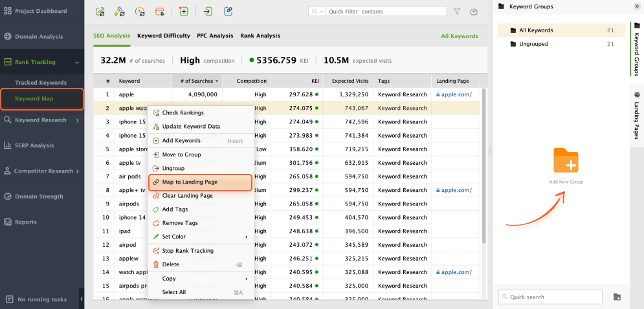Open Project Dashboard in the sidebar

coord(42,11)
